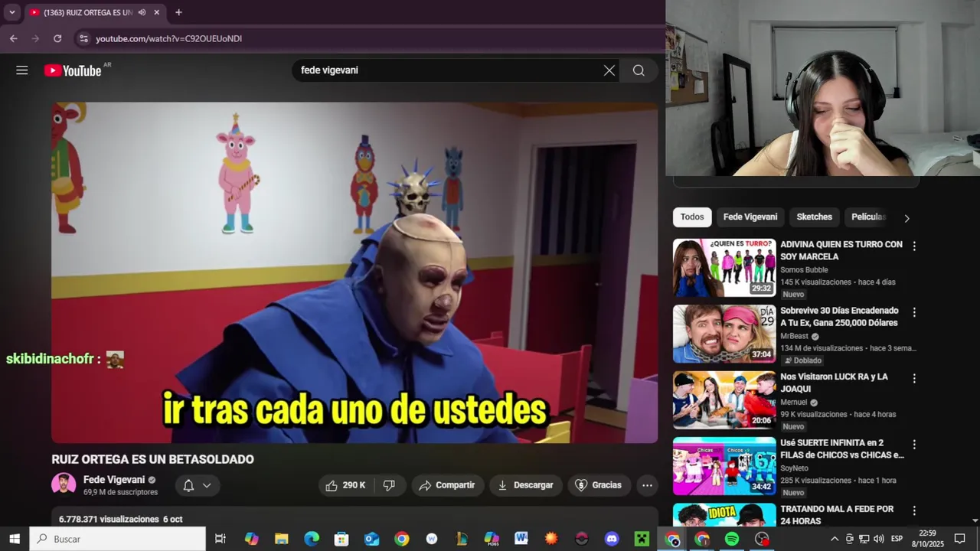The width and height of the screenshot is (980, 551).
Task: Open Discord from the taskbar
Action: pos(612,539)
